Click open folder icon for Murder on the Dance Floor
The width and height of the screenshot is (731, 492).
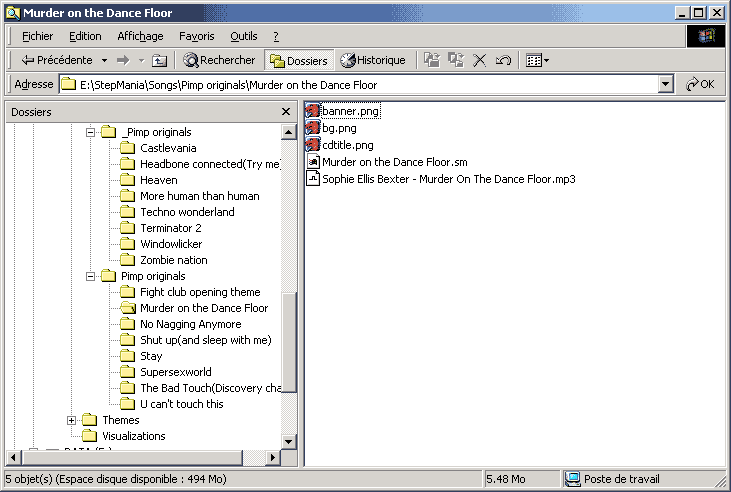tap(127, 308)
